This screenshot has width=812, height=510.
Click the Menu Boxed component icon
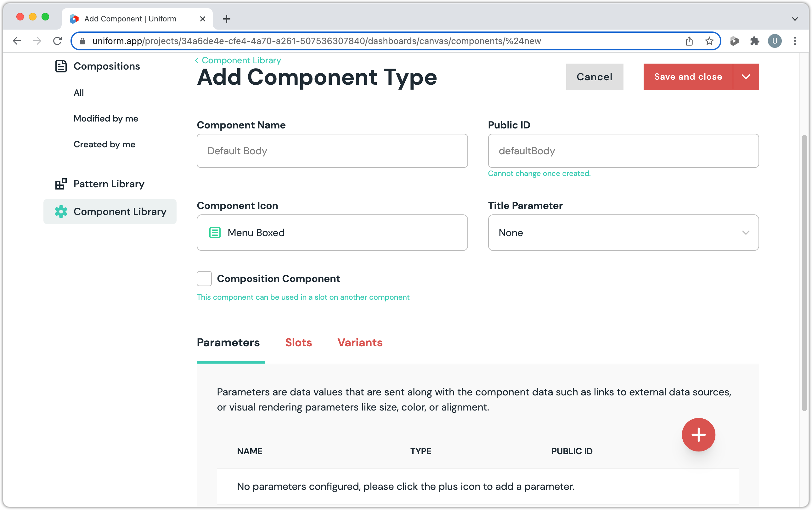tap(215, 233)
